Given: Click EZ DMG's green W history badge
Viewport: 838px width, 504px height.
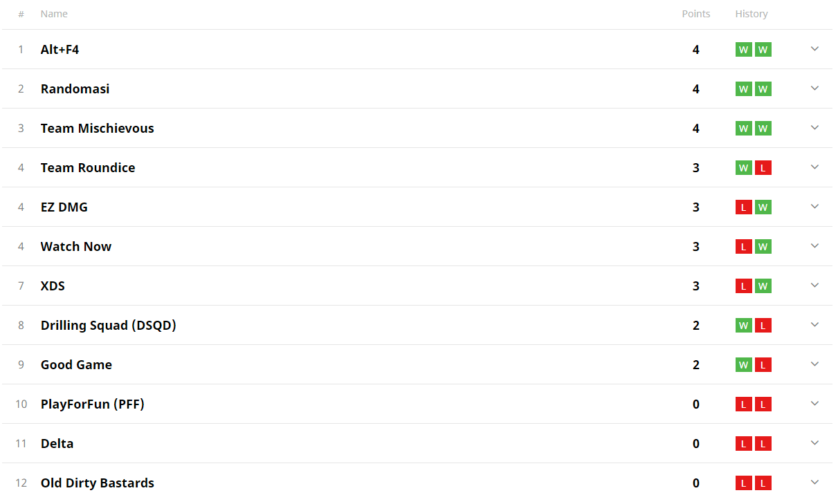Looking at the screenshot, I should (763, 207).
